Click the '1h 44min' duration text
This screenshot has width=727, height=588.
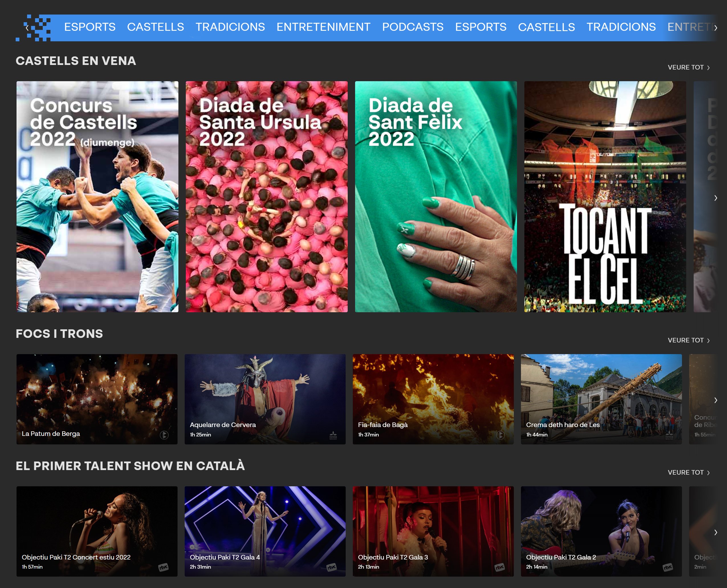pos(537,434)
